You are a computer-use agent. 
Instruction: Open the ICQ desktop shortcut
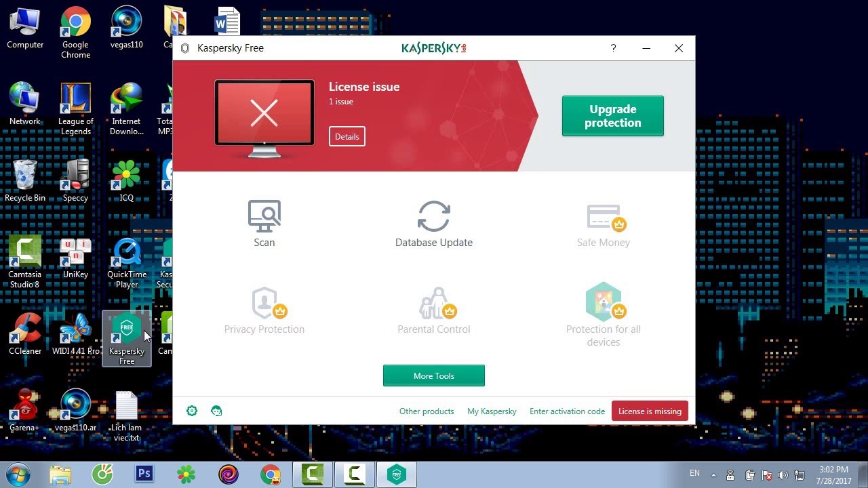(x=126, y=181)
